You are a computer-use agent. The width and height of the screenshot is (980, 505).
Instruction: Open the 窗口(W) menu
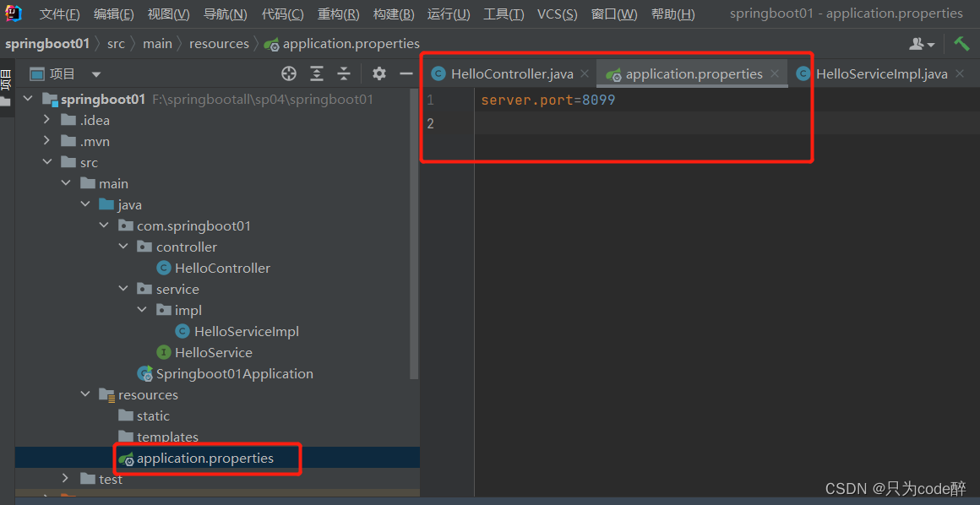pos(614,14)
